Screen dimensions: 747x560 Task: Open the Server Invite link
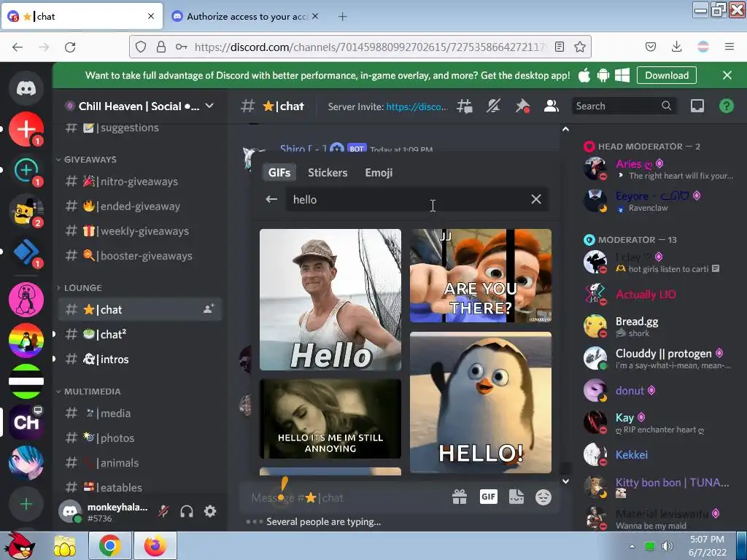pyautogui.click(x=417, y=106)
